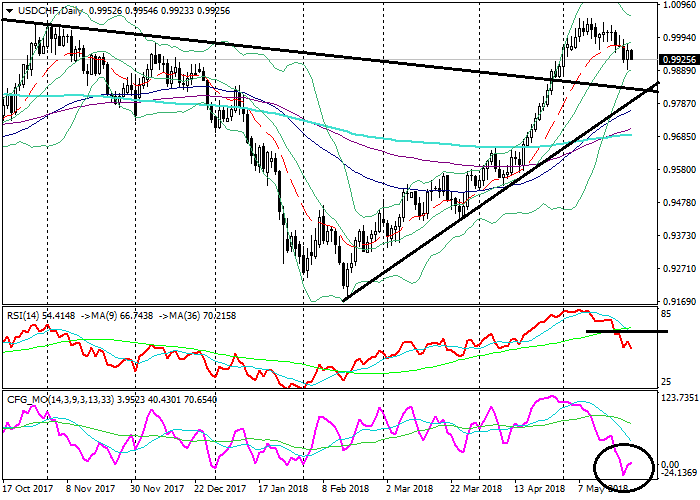Select the black horizontal line in RSI panel
Image resolution: width=700 pixels, height=500 pixels.
626,330
